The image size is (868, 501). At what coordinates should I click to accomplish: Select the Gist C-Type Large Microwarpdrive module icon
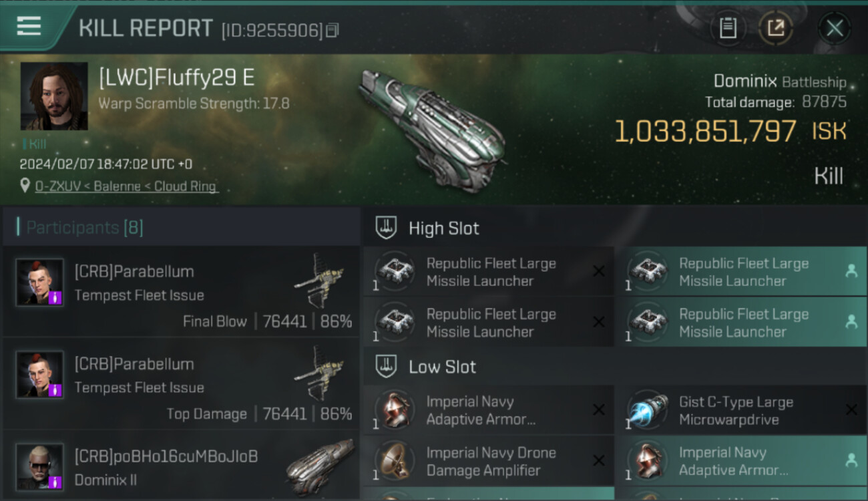[x=648, y=410]
